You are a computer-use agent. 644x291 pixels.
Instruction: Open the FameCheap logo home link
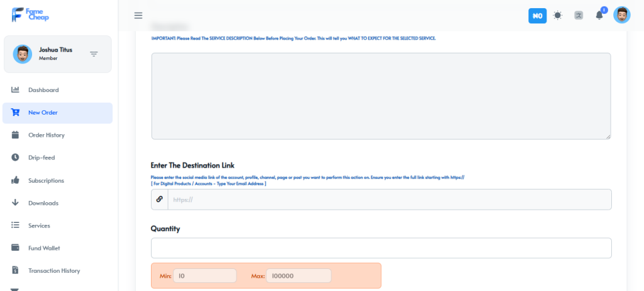[30, 14]
